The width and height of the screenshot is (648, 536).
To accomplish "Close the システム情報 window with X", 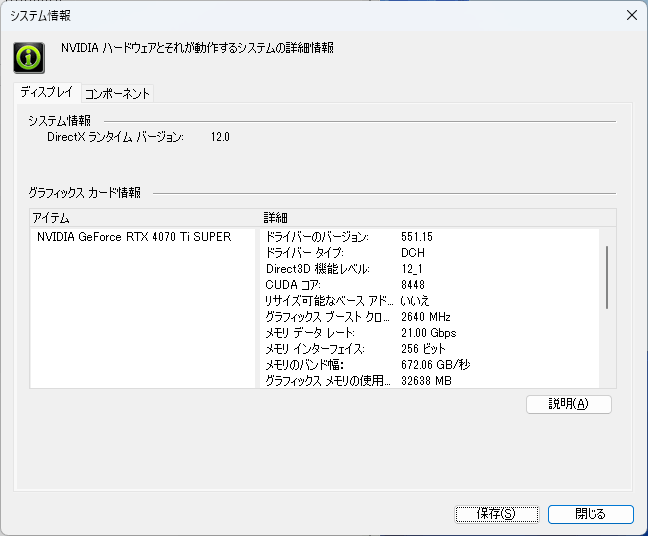I will (x=631, y=15).
